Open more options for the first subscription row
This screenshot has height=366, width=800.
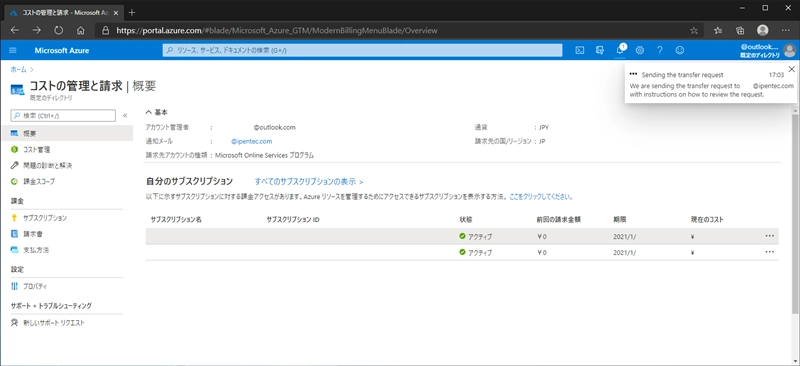point(769,236)
